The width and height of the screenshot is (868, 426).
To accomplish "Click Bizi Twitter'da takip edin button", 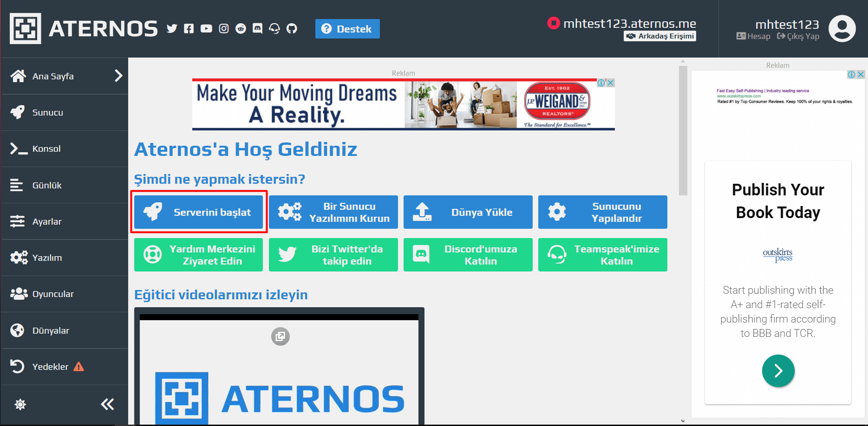I will tap(333, 255).
